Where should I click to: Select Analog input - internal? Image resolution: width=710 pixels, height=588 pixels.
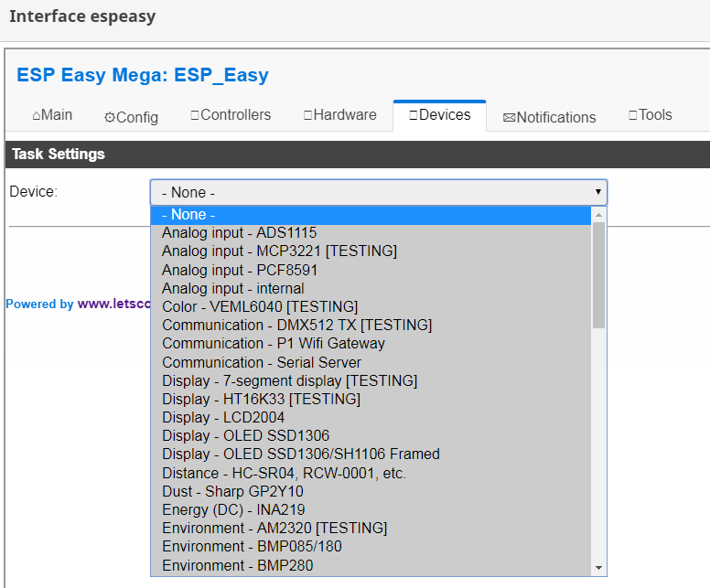(371, 288)
